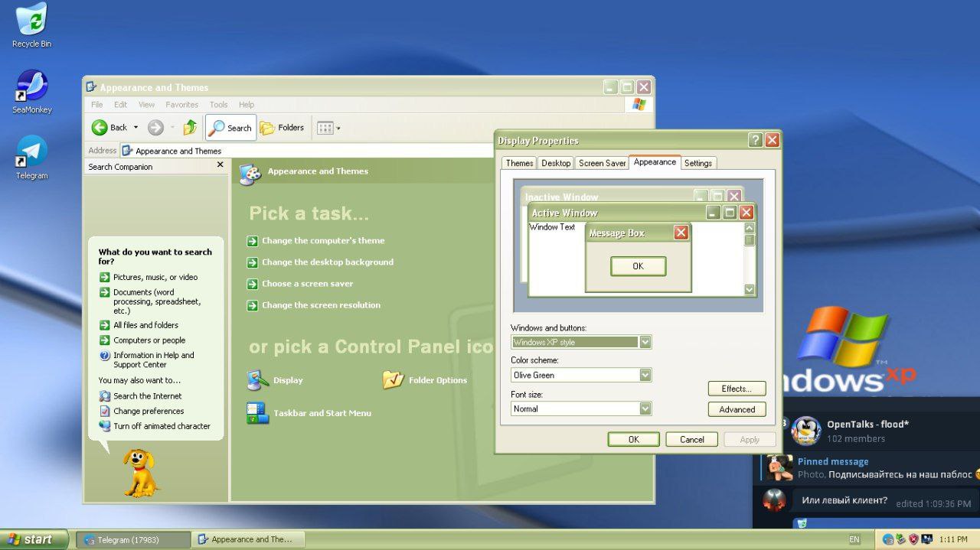Click the Effects... button
The height and width of the screenshot is (550, 980).
737,389
